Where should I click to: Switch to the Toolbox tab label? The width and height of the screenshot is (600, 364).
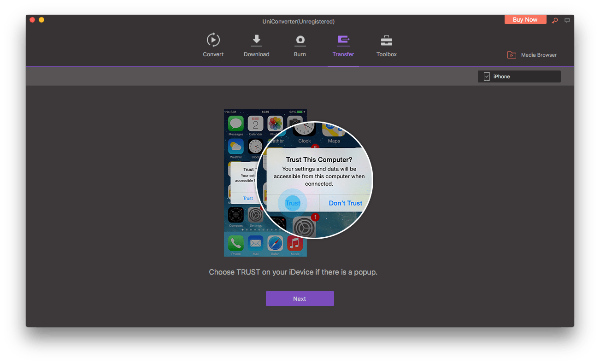(x=386, y=54)
